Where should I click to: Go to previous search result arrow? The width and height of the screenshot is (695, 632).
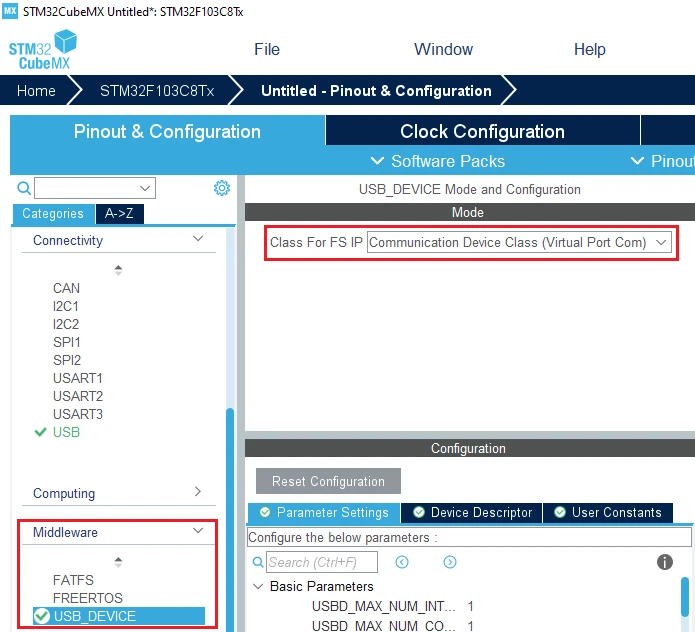[x=402, y=562]
